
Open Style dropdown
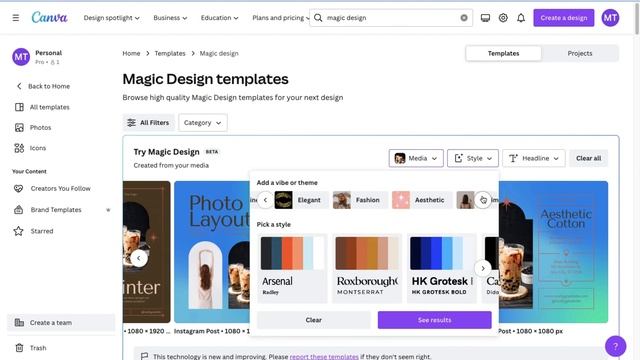[x=473, y=158]
